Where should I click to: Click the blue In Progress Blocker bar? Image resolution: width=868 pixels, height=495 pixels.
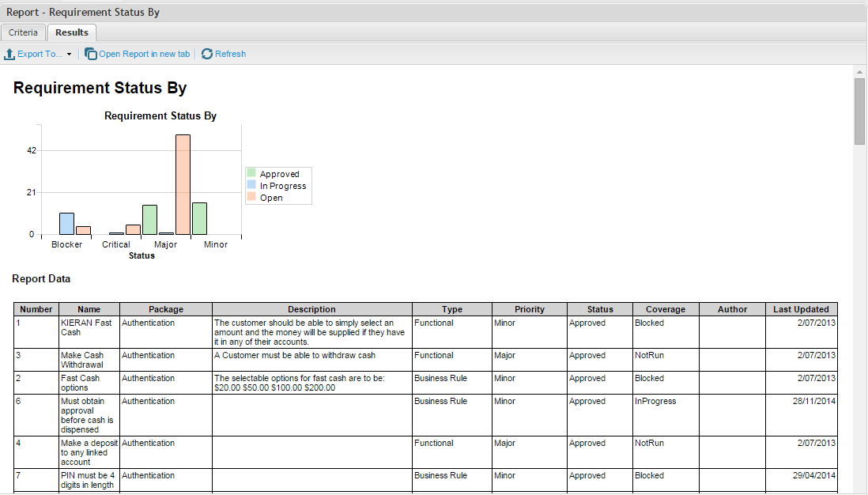[x=67, y=224]
